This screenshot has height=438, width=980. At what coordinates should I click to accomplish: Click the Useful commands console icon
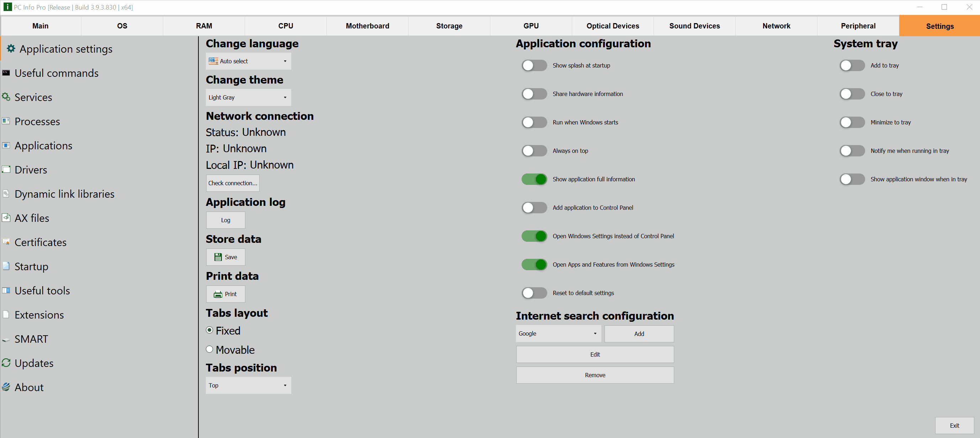click(6, 73)
